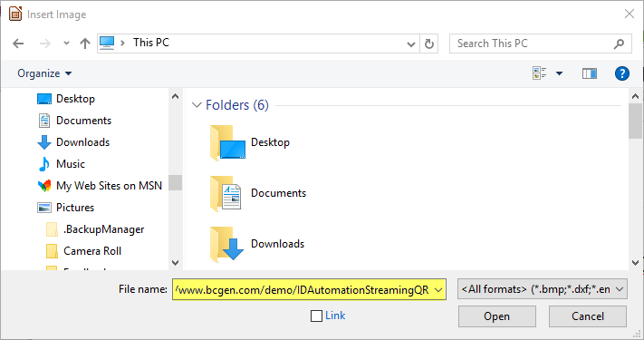Click the Music note icon in sidebar
The height and width of the screenshot is (340, 644).
click(44, 164)
